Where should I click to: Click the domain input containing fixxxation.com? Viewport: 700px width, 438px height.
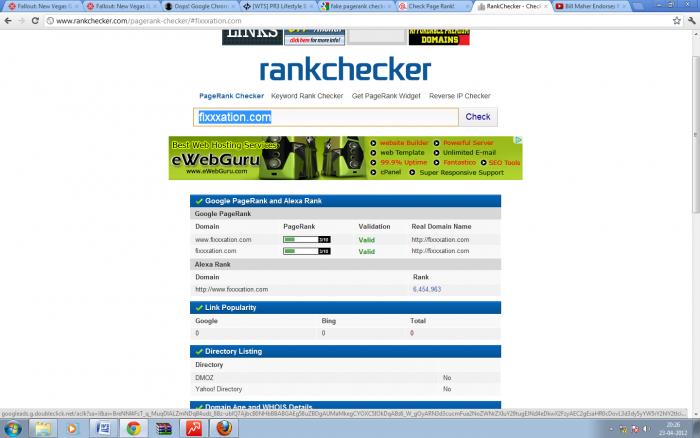[326, 117]
